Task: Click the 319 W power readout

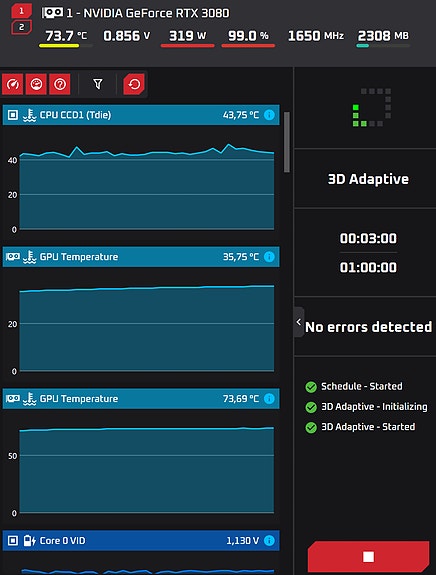Action: click(187, 36)
